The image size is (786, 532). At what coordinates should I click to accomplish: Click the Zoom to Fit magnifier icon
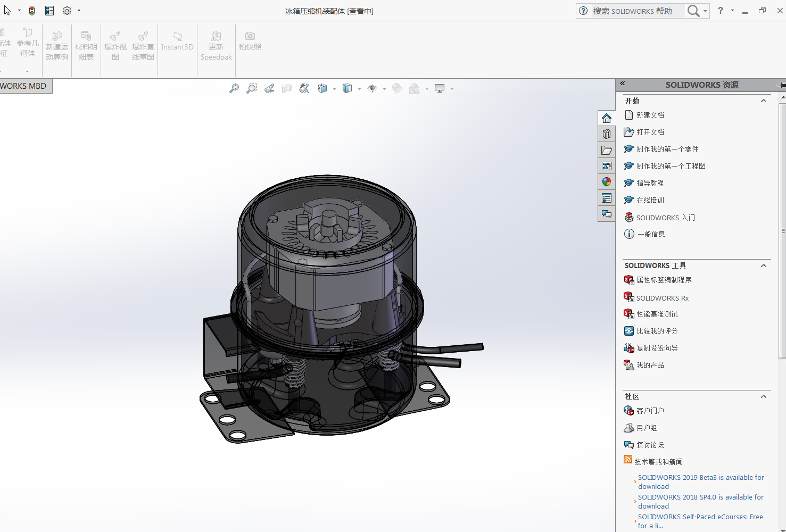click(234, 89)
